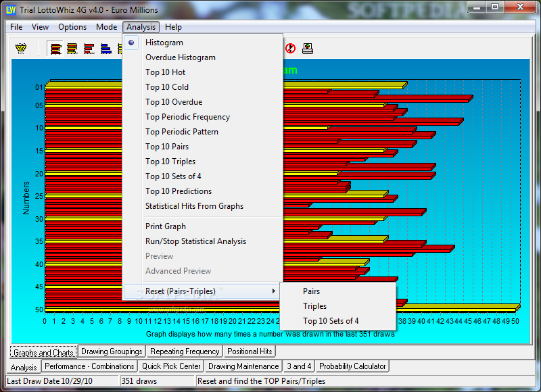541x392 pixels.
Task: Select Top 10 Pairs menu item
Action: (x=202, y=147)
